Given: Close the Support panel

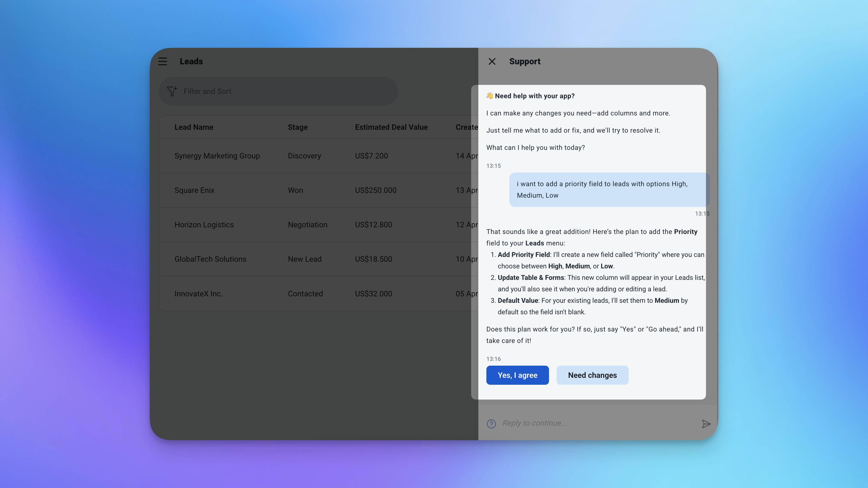Looking at the screenshot, I should pos(492,61).
